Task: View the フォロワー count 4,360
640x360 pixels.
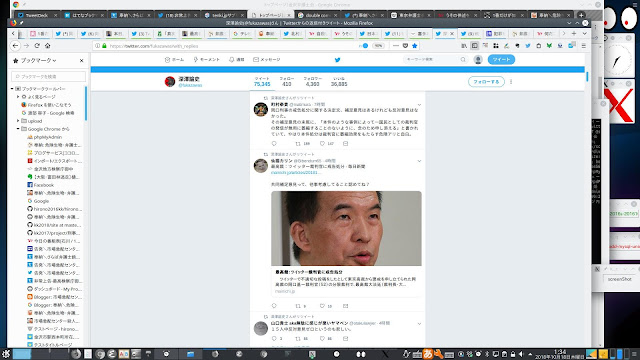Action: [313, 82]
